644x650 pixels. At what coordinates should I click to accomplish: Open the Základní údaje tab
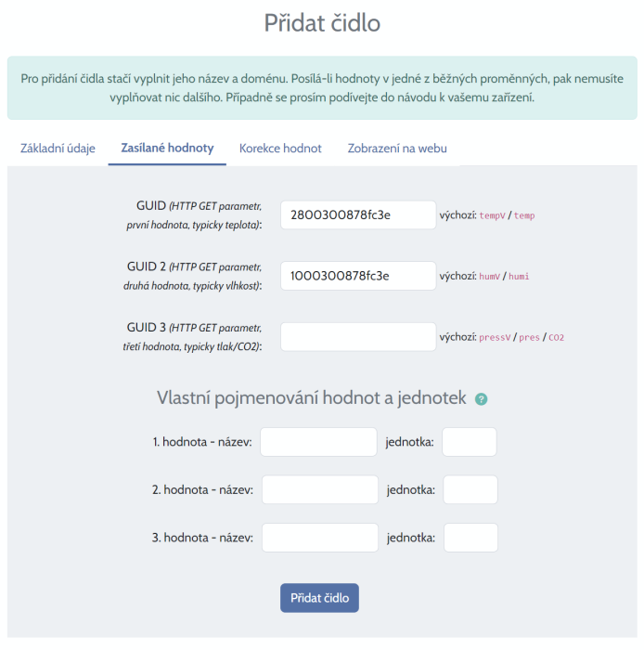click(x=58, y=149)
